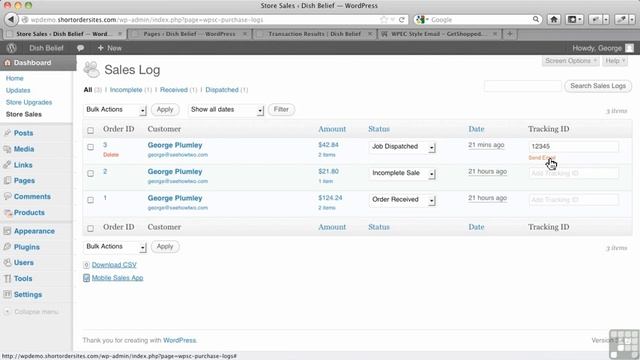640x360 pixels.
Task: Click the Products icon in sidebar
Action: coord(7,212)
